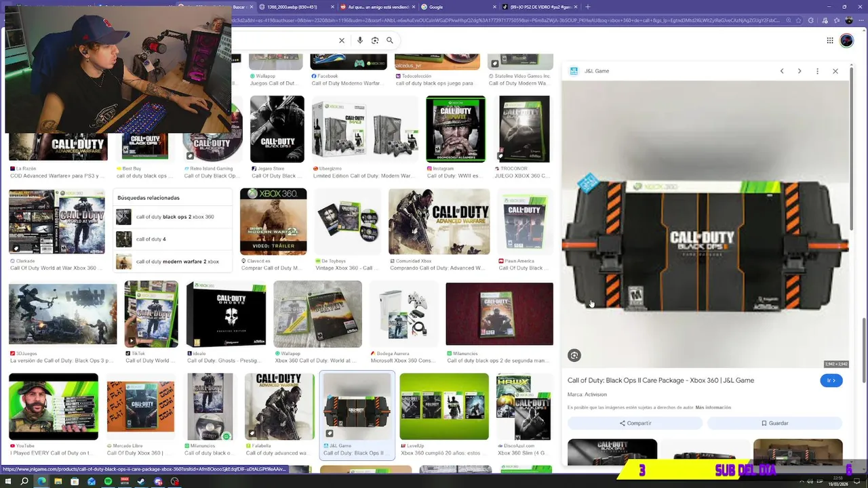
Task: Open Microsoft Store from the taskbar
Action: [75, 482]
